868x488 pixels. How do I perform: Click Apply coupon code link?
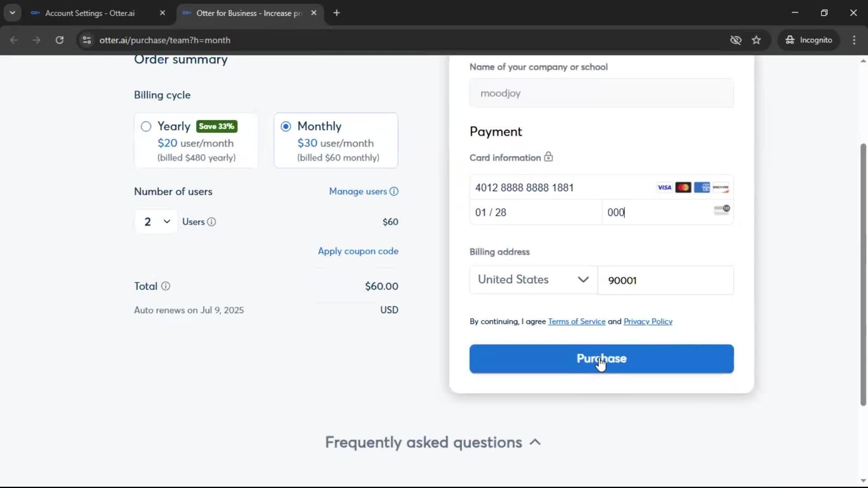[358, 251]
